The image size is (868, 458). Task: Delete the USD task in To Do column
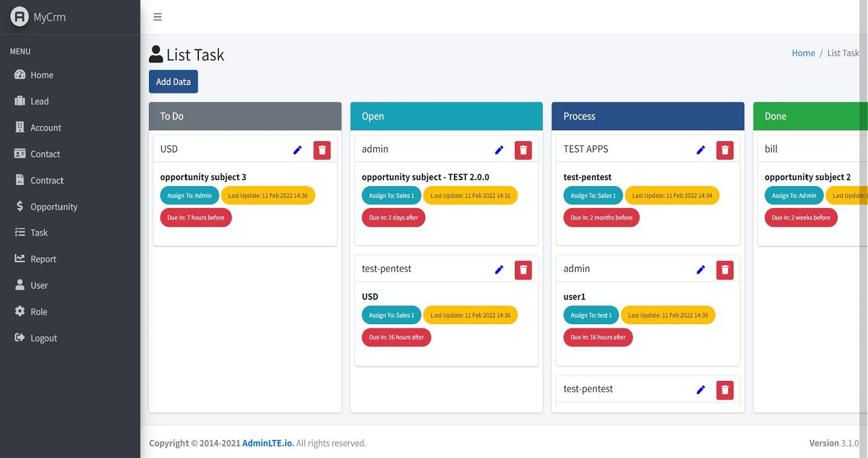[322, 150]
